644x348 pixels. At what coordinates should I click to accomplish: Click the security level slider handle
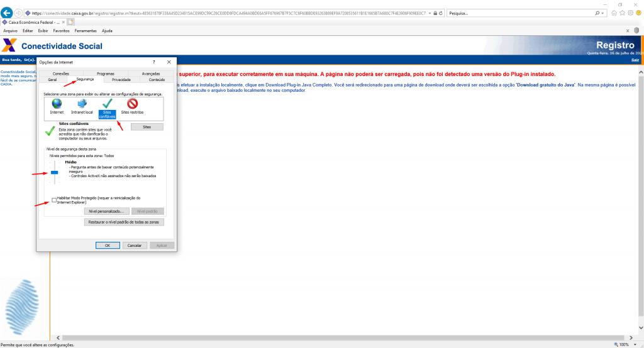point(55,171)
